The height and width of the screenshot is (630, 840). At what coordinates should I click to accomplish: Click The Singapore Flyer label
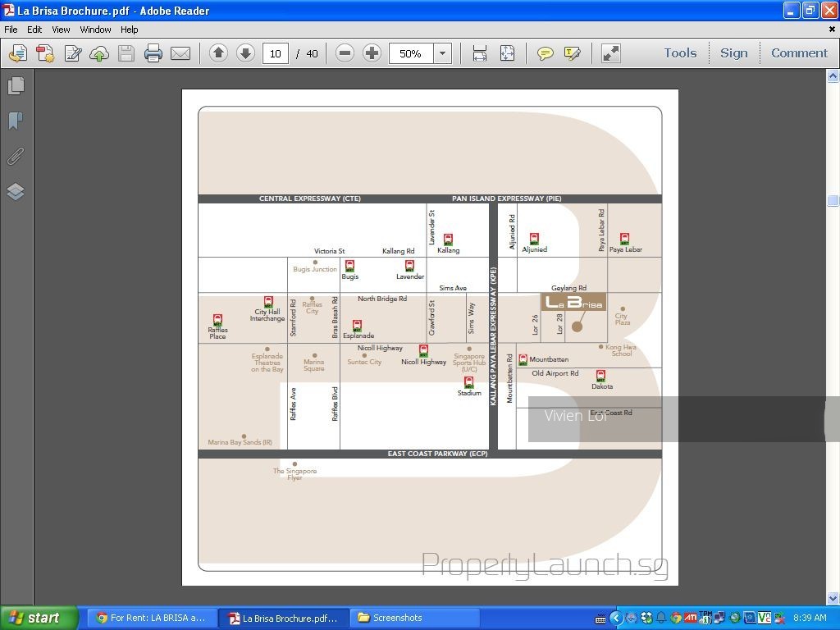tap(294, 474)
